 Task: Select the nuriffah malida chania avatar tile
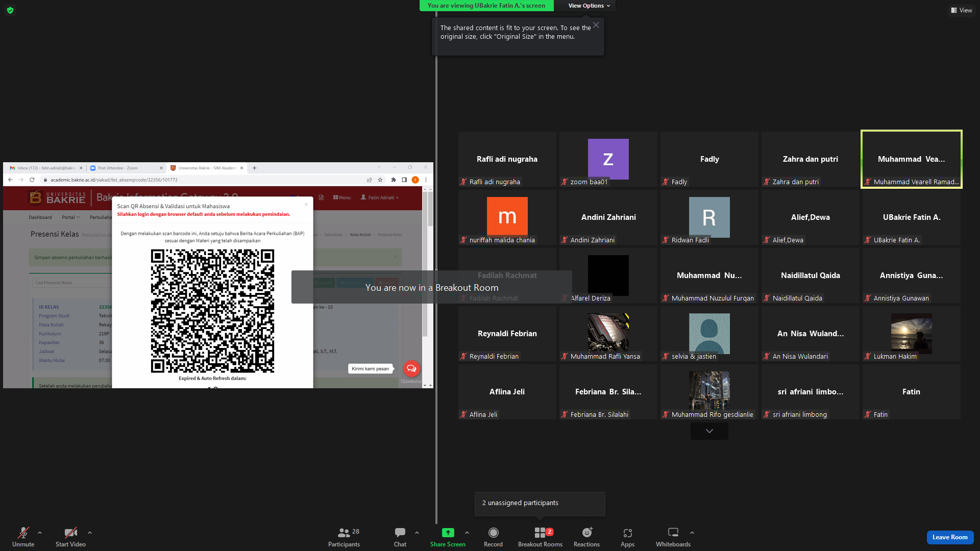(507, 217)
